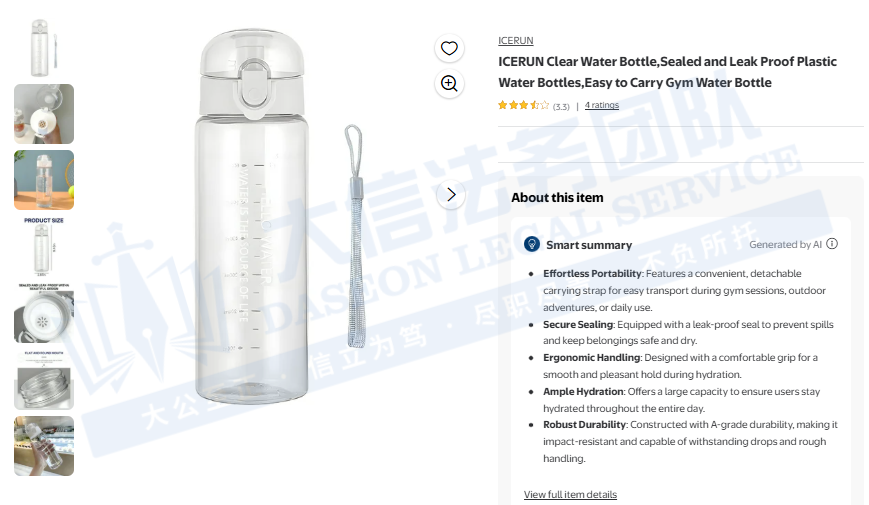Click the Smart summary lightbulb icon
This screenshot has width=869, height=505.
click(x=532, y=244)
